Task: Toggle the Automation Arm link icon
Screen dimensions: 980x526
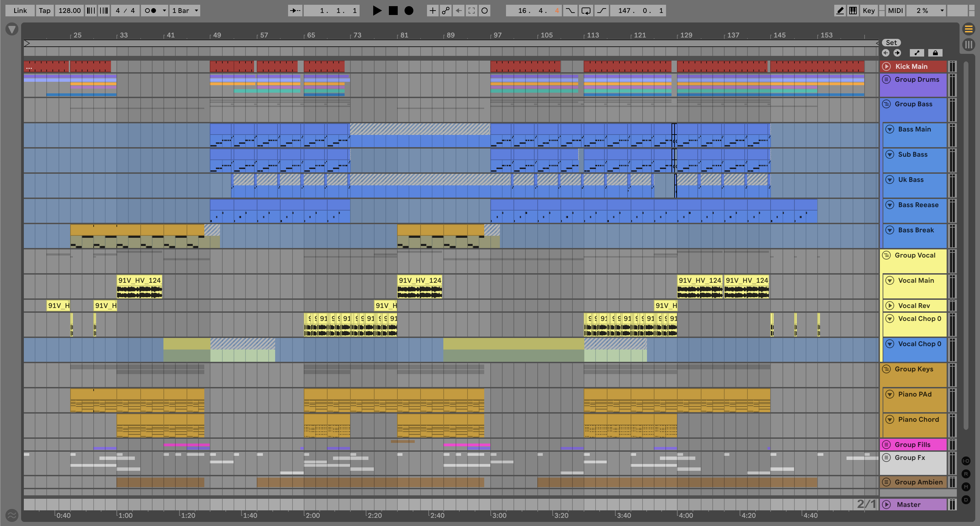Action: tap(445, 11)
